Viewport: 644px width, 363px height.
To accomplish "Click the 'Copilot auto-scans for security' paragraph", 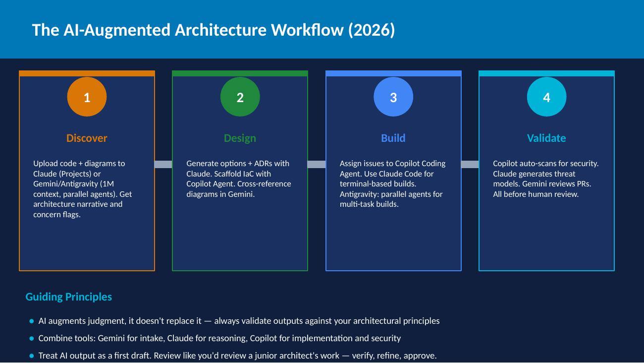I will pyautogui.click(x=545, y=179).
